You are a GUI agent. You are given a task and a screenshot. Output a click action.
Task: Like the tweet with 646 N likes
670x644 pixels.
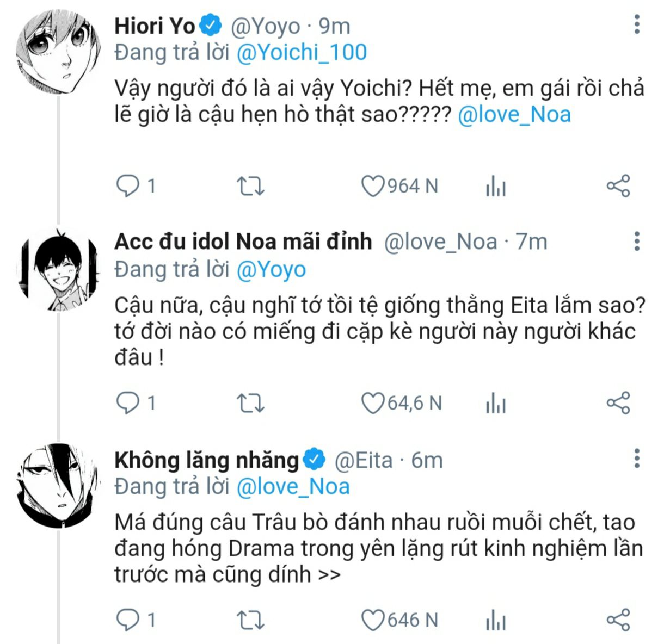(x=373, y=620)
